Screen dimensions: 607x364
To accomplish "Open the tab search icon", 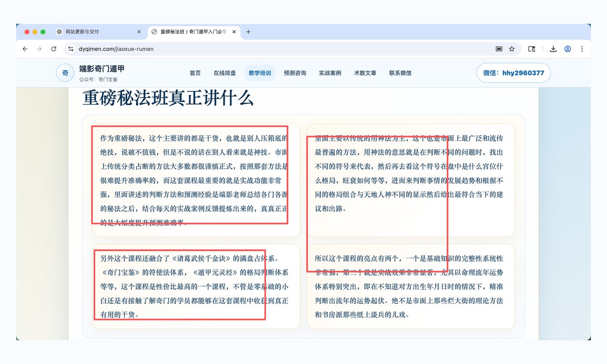I will click(x=532, y=49).
